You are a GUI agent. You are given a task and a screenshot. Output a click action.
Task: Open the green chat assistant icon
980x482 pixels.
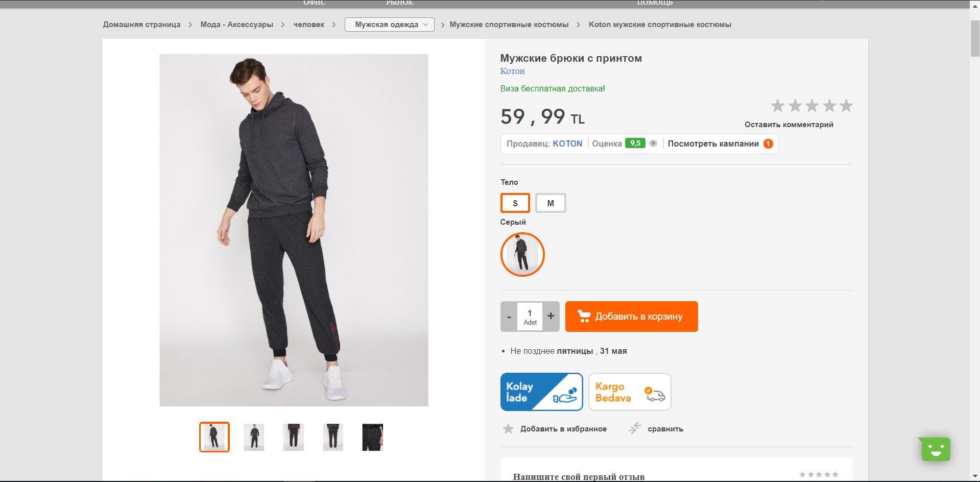click(936, 449)
